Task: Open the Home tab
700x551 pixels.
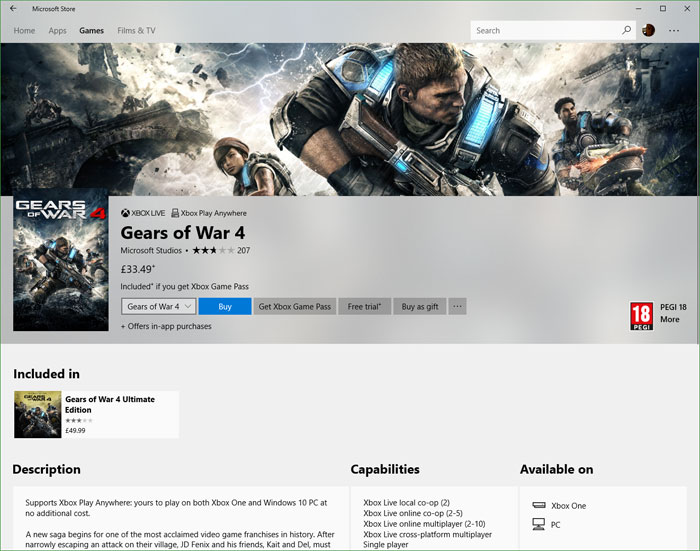Action: click(24, 30)
